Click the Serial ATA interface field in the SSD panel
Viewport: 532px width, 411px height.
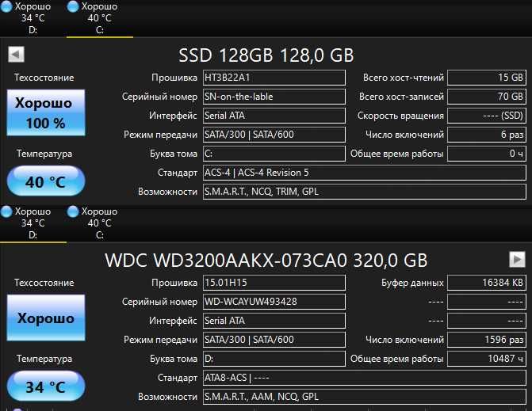274,116
